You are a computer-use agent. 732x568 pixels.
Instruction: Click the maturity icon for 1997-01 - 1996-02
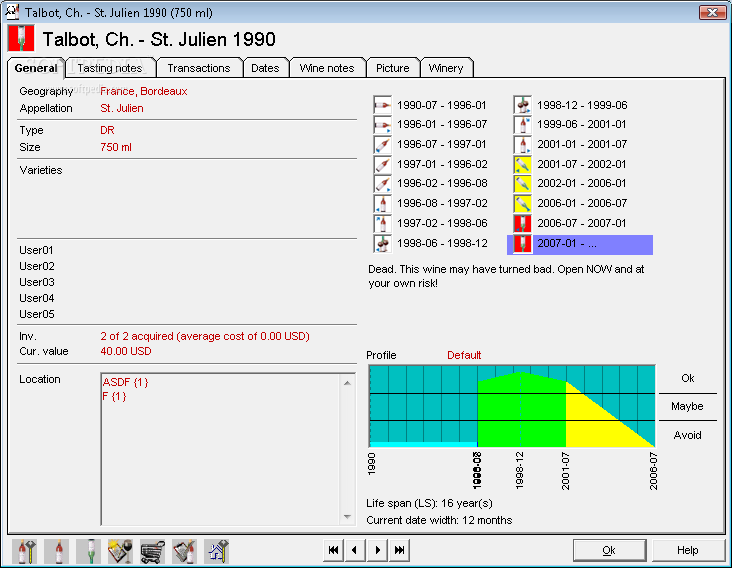382,164
